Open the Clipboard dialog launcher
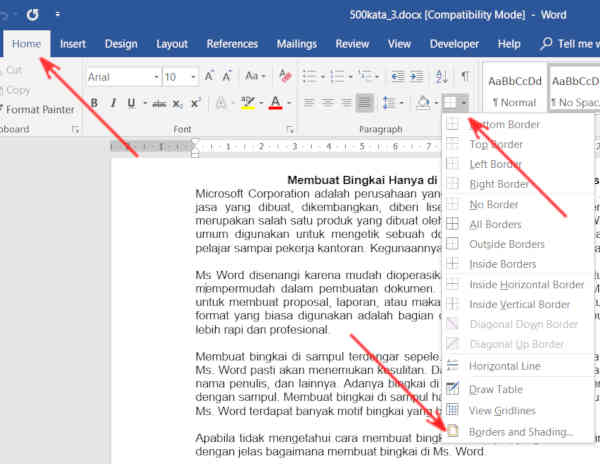 75,130
